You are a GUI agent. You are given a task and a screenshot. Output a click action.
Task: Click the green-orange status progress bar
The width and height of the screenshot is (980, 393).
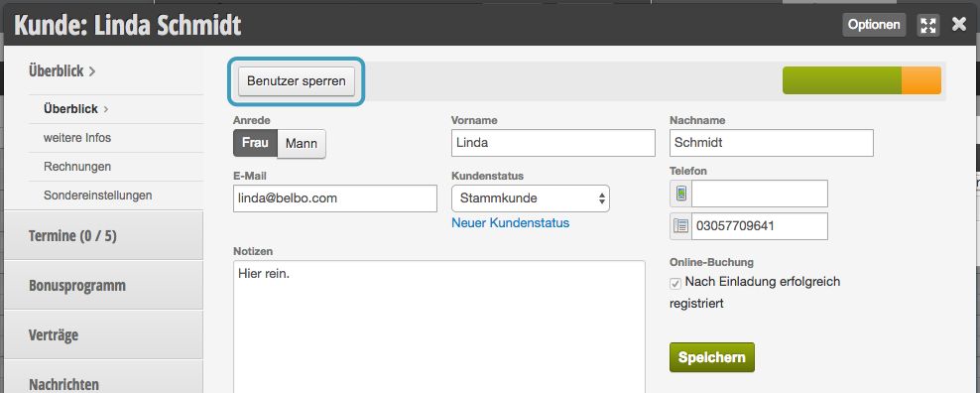(861, 80)
